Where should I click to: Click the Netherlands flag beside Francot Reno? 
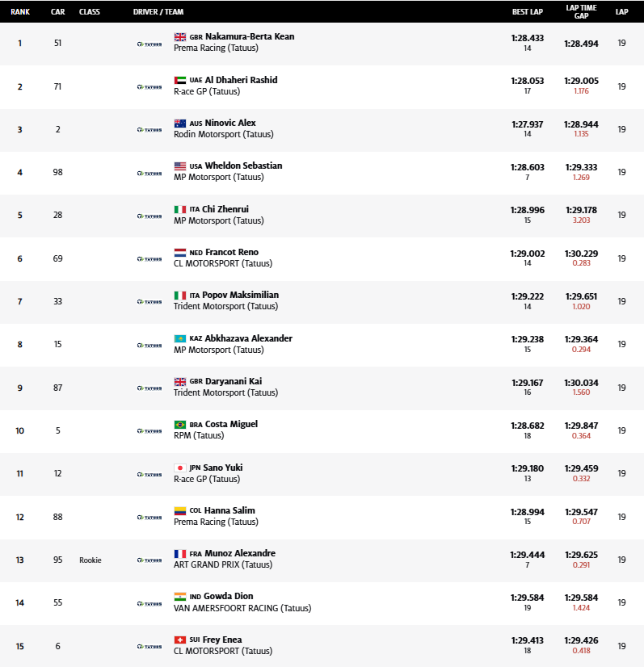(180, 253)
